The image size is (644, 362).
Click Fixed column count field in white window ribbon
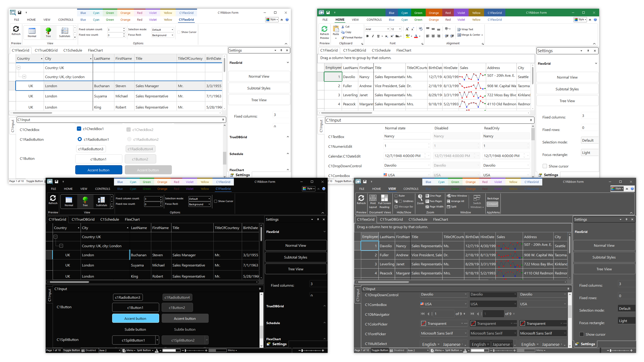click(116, 29)
